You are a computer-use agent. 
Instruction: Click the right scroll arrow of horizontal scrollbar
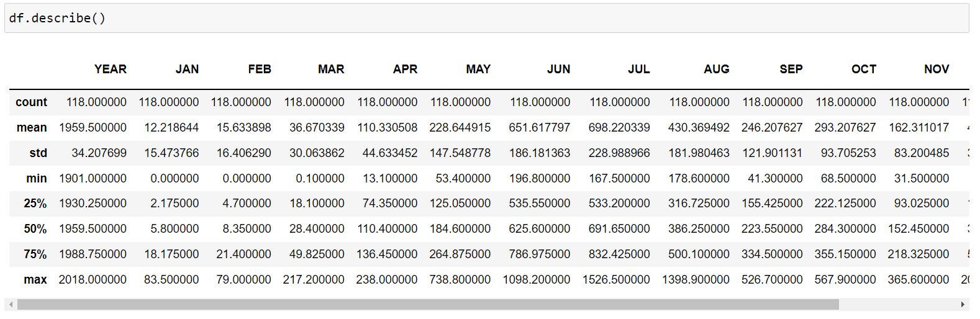click(x=963, y=305)
